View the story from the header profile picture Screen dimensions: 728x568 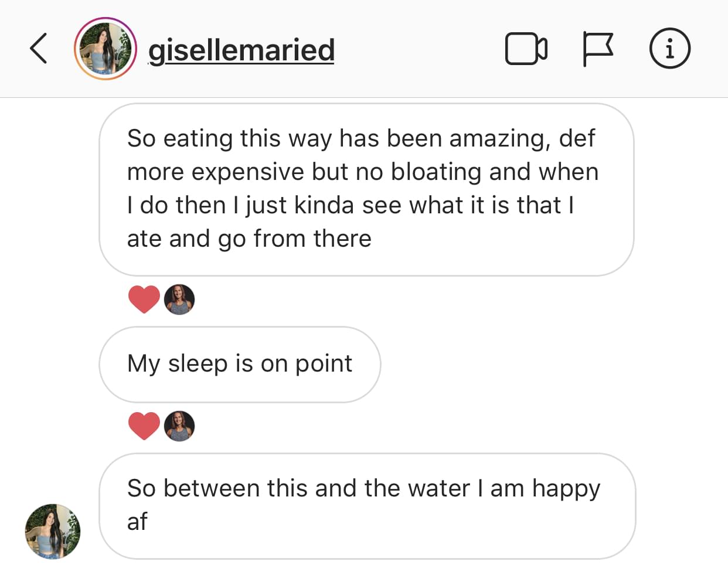(x=106, y=49)
